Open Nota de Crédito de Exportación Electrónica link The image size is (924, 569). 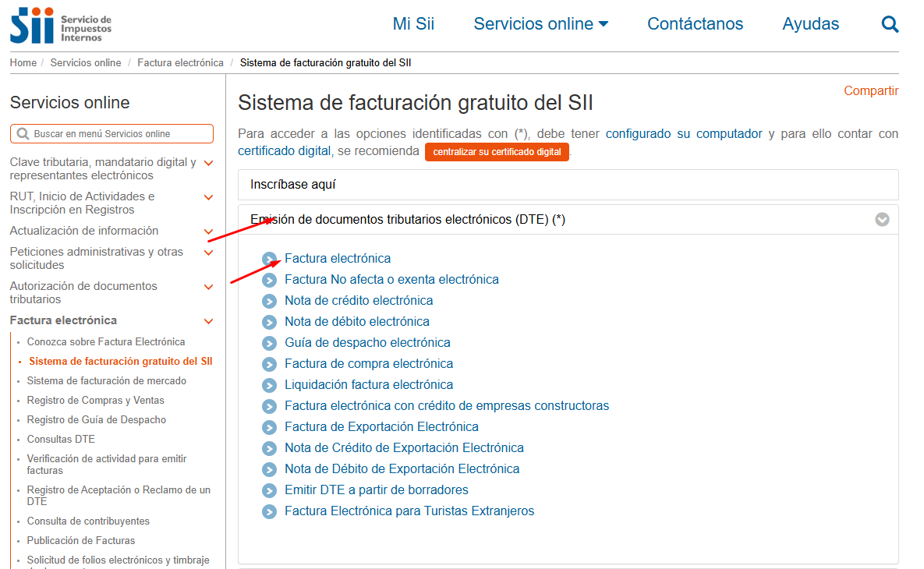click(404, 448)
